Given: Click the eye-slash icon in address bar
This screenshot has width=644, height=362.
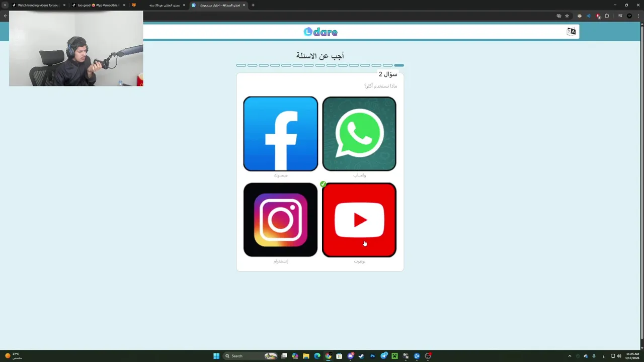Looking at the screenshot, I should [559, 16].
